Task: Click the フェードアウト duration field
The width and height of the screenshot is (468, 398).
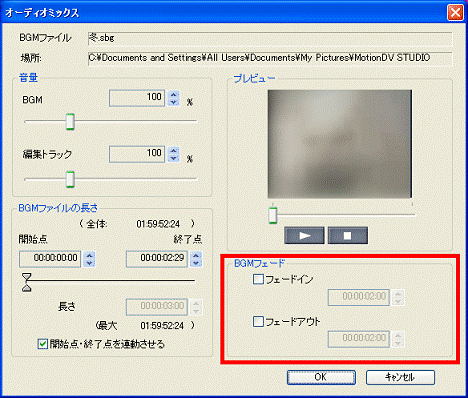Action: pyautogui.click(x=359, y=339)
